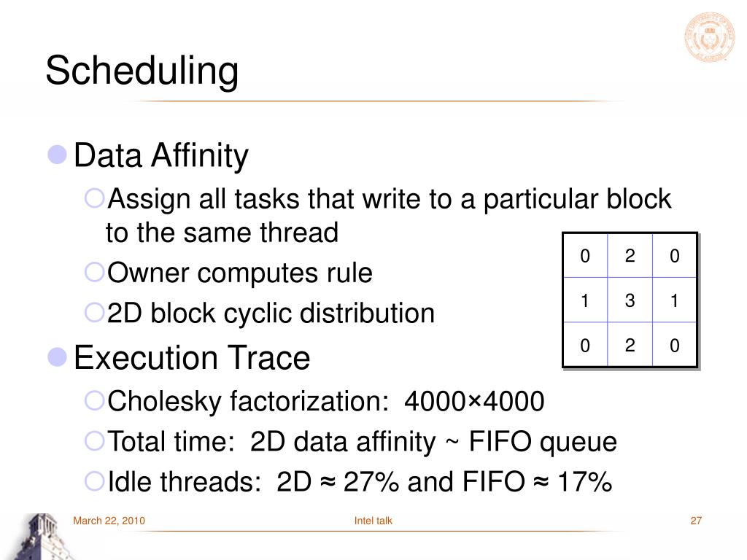Click the bottom-middle grid cell containing 2
The height and width of the screenshot is (560, 747).
[x=630, y=345]
